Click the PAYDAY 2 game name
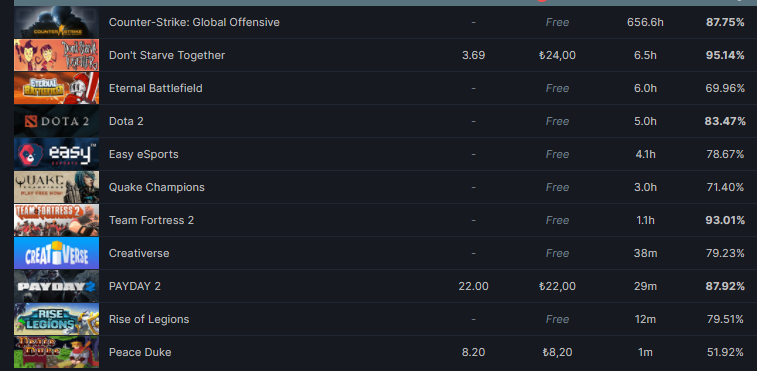Image resolution: width=757 pixels, height=371 pixels. click(x=135, y=286)
